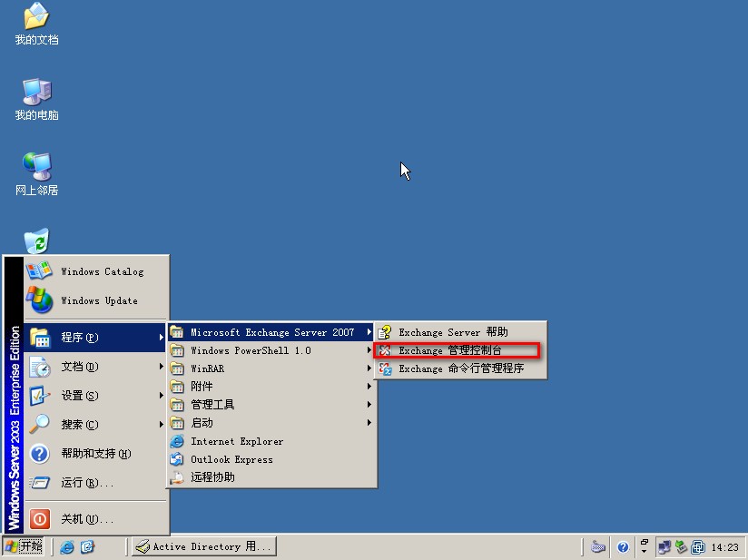Viewport: 748px width, 560px height.
Task: Click the 14:23 system clock
Action: (724, 547)
